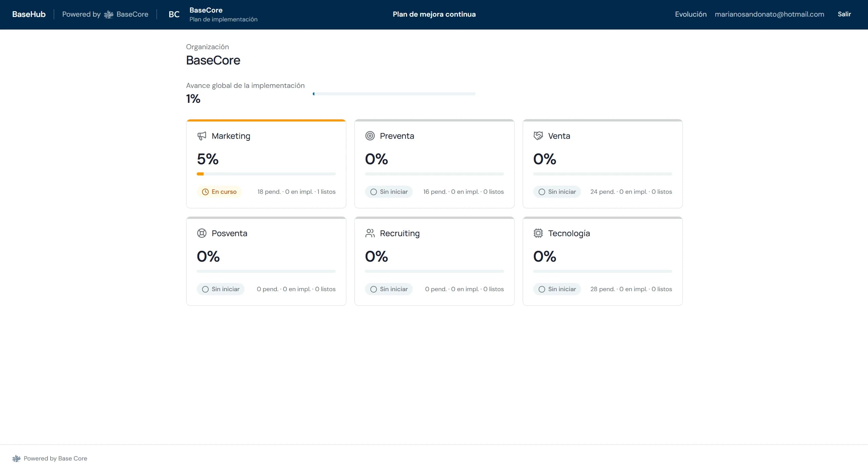Screen dimensions: 868x471
Task: Click Salir to log out
Action: pyautogui.click(x=844, y=14)
